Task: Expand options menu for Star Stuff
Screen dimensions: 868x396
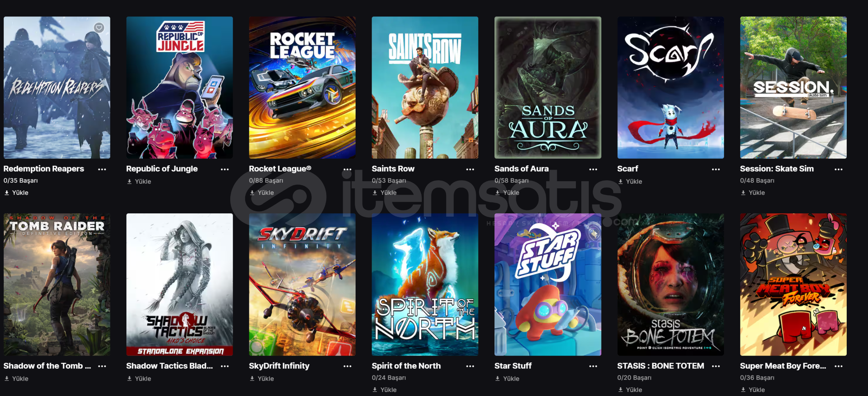Action: pos(593,366)
